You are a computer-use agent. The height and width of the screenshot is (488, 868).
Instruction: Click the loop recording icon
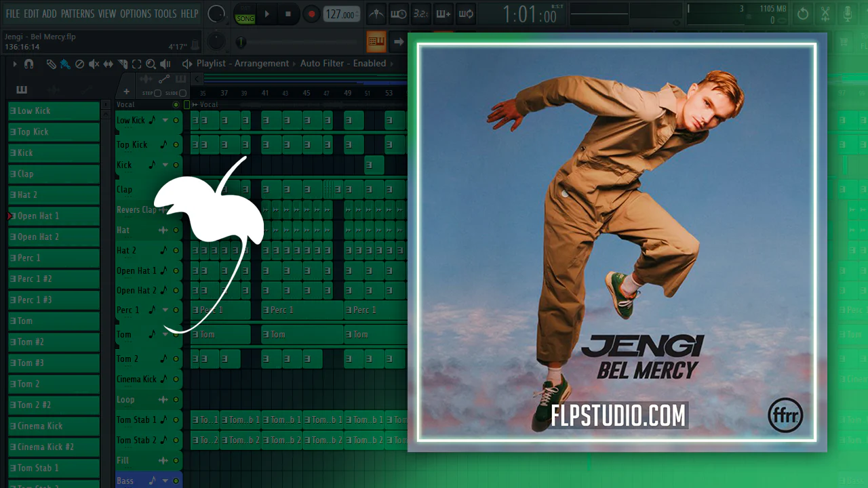point(466,14)
